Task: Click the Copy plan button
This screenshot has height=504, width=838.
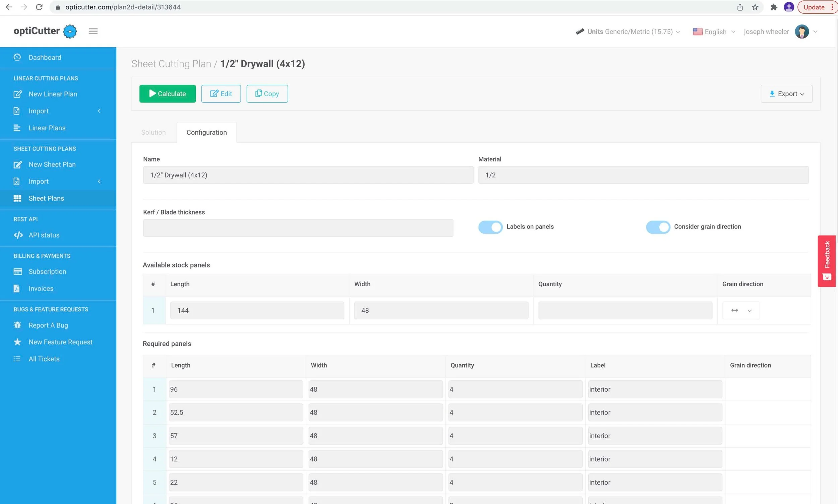Action: coord(267,94)
